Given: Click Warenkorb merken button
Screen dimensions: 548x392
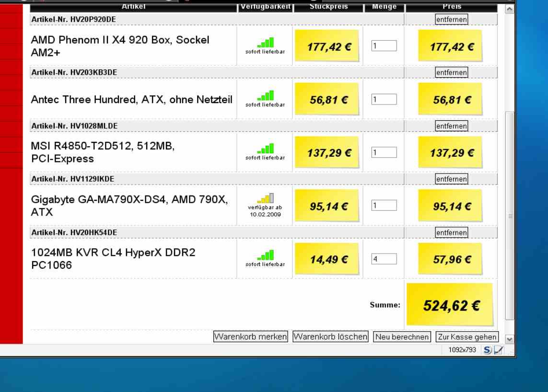Looking at the screenshot, I should [x=251, y=337].
